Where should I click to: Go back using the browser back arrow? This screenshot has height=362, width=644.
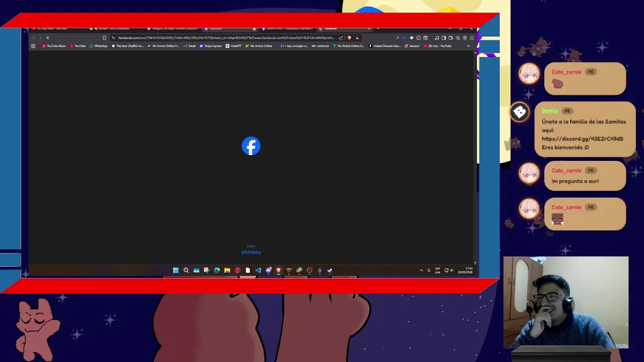click(x=33, y=38)
